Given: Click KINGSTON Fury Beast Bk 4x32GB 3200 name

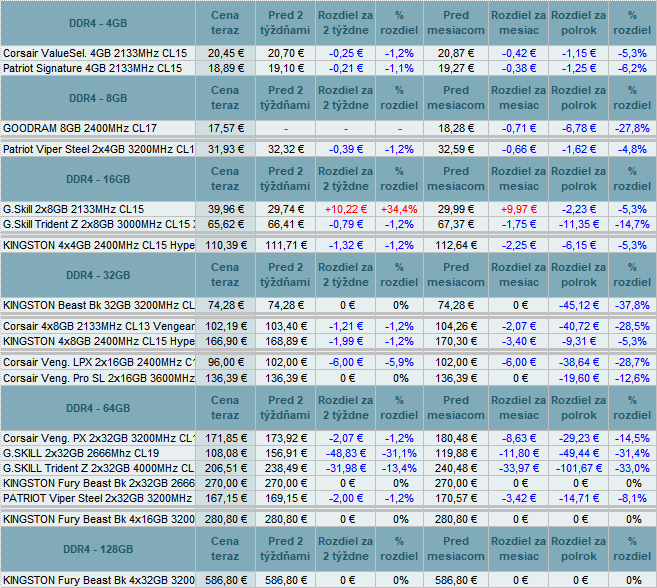Looking at the screenshot, I should coord(98,580).
